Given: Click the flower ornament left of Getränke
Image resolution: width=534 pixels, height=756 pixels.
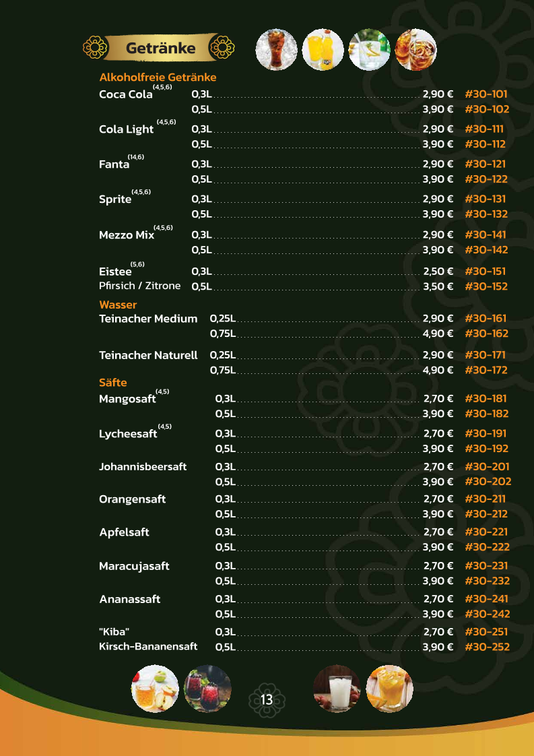Looking at the screenshot, I should pos(95,48).
